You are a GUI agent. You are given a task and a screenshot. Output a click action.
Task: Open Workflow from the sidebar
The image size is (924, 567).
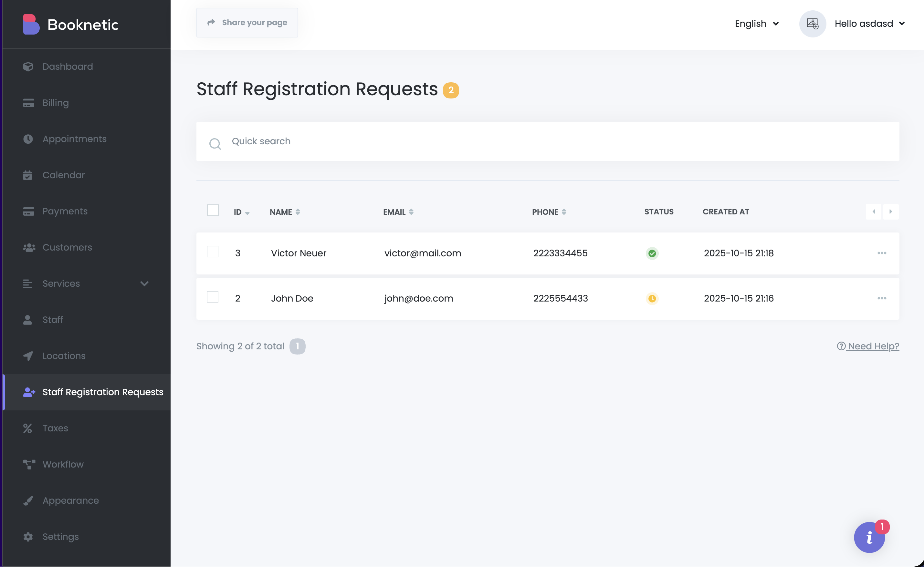63,464
